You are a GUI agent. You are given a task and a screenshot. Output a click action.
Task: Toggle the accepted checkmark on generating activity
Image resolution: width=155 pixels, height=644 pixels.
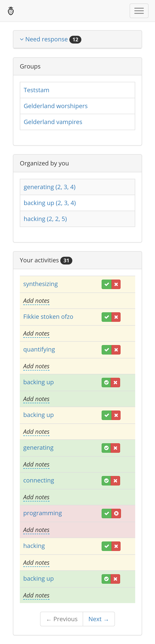(106, 448)
